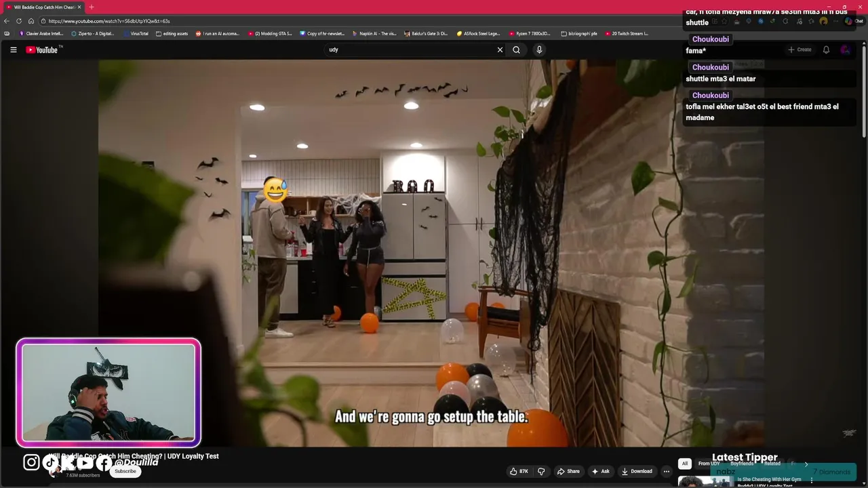Viewport: 868px width, 488px height.
Task: Open the Ask AI button
Action: coord(601,471)
